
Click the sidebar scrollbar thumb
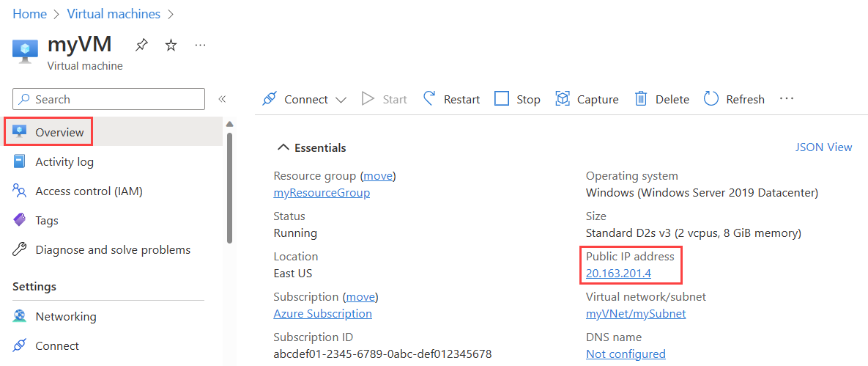[x=229, y=187]
